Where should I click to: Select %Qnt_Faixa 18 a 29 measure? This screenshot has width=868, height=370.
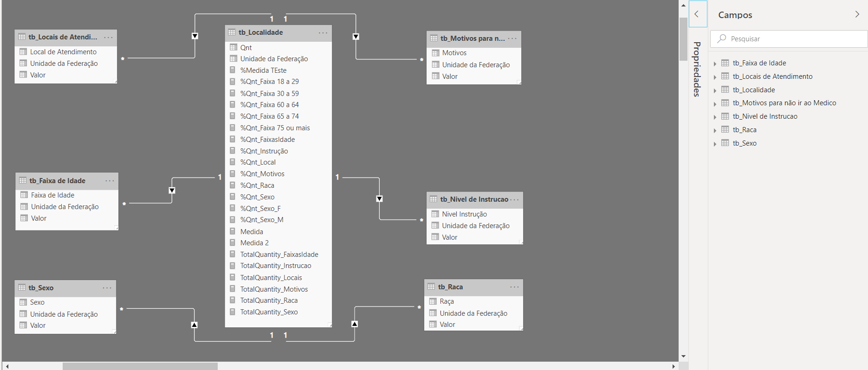270,82
